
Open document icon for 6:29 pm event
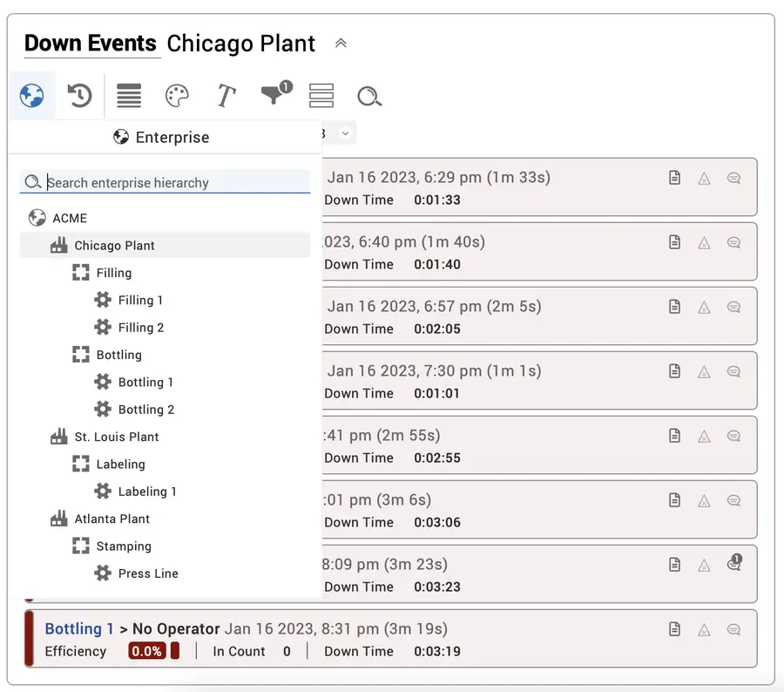pos(674,178)
